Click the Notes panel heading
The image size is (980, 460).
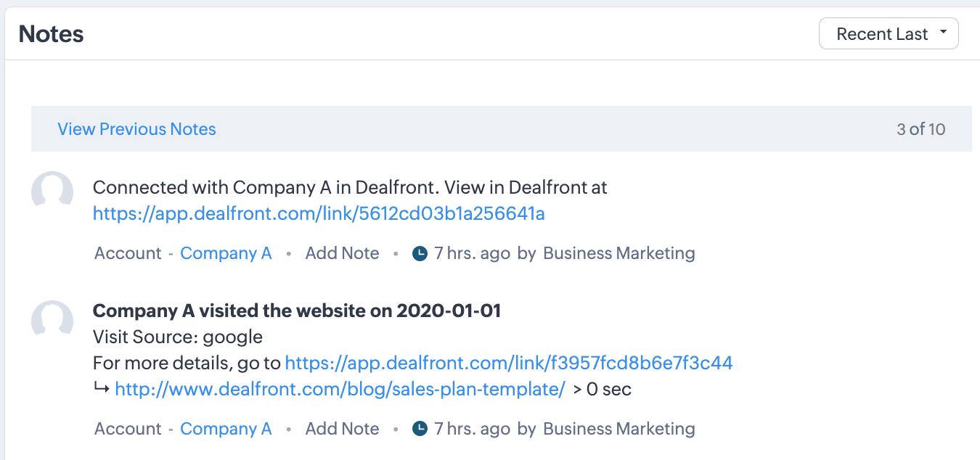50,33
